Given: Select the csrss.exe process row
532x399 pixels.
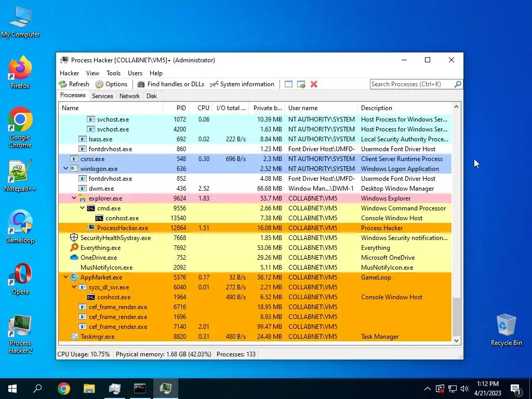Looking at the screenshot, I should click(x=255, y=159).
